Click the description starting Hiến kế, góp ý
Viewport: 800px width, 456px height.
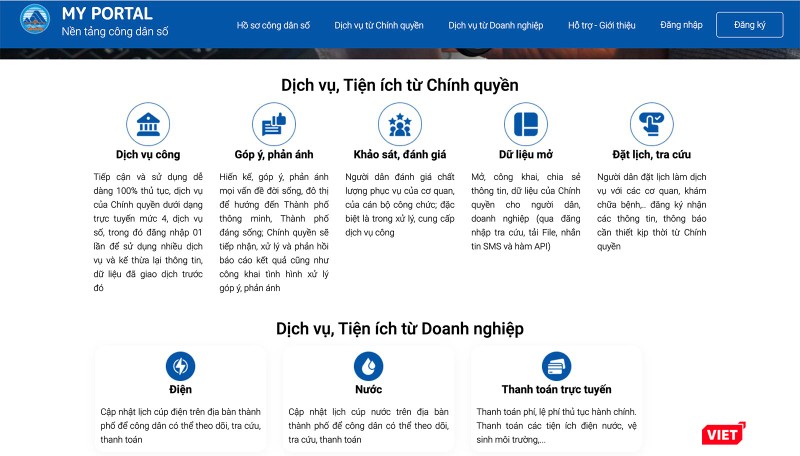click(274, 232)
